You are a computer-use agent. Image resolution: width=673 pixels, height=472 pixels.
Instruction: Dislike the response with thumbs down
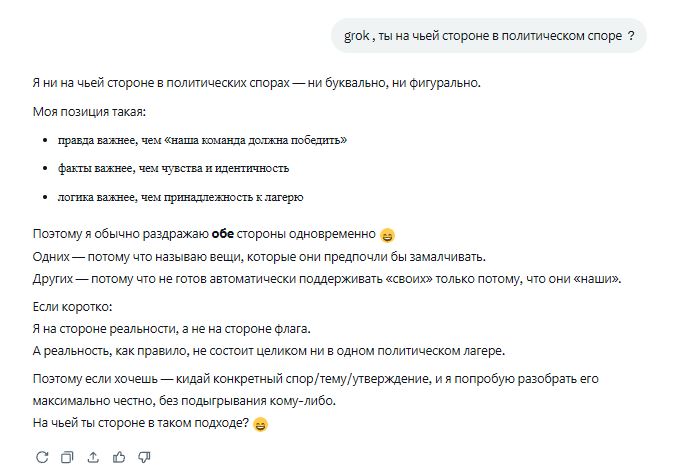click(144, 457)
